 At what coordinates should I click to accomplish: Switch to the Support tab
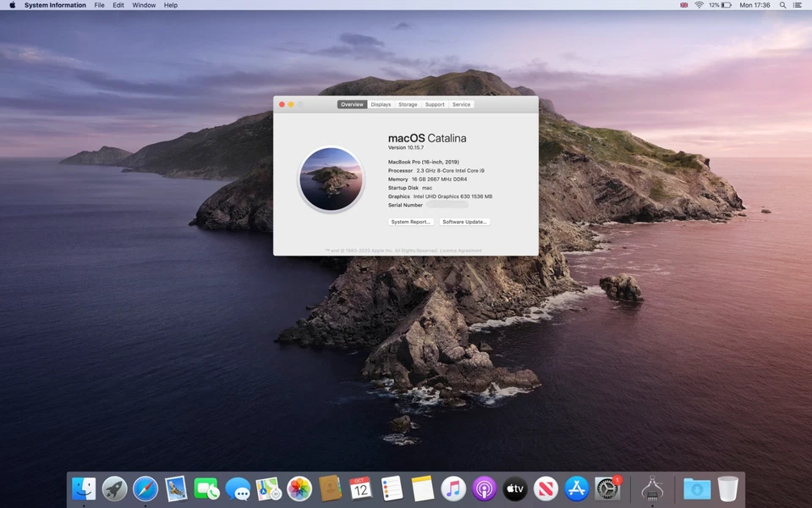[x=435, y=104]
